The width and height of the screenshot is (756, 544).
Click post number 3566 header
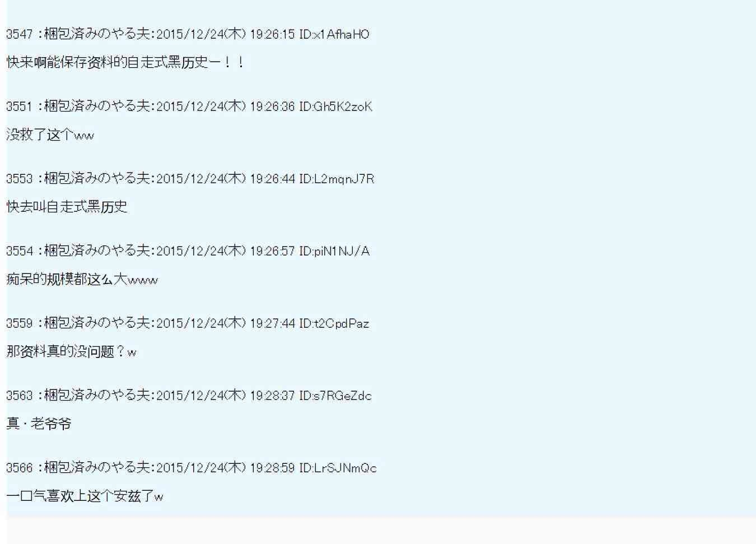coord(192,468)
